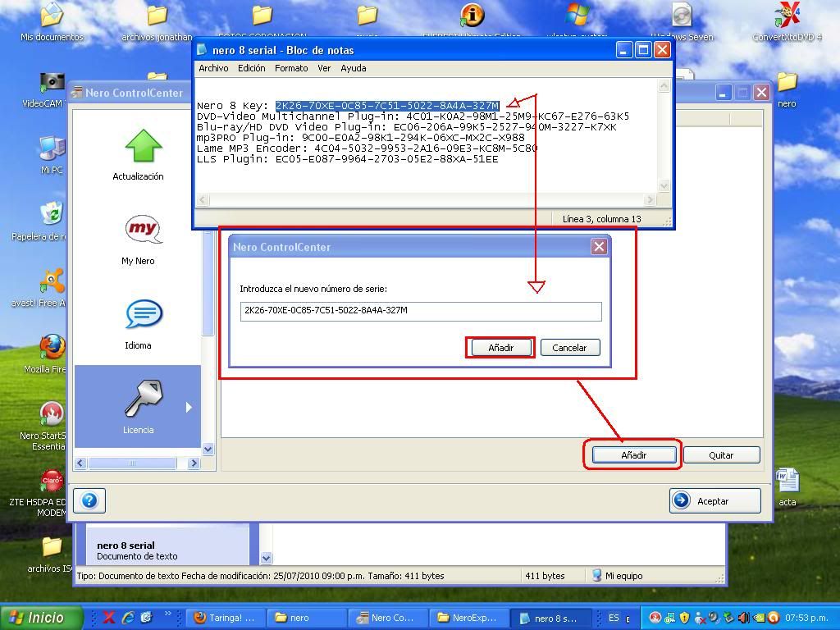The image size is (840, 630).
Task: Click the mp3PRO Plug-in key line
Action: pos(361,138)
